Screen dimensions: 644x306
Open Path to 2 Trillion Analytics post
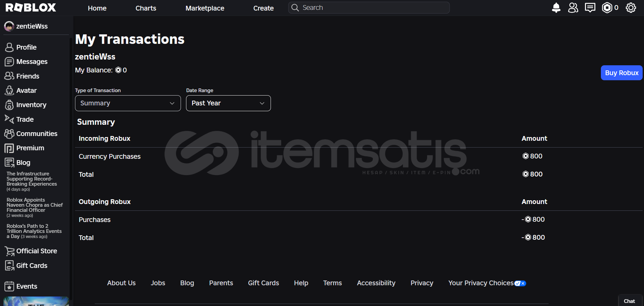[x=34, y=231]
